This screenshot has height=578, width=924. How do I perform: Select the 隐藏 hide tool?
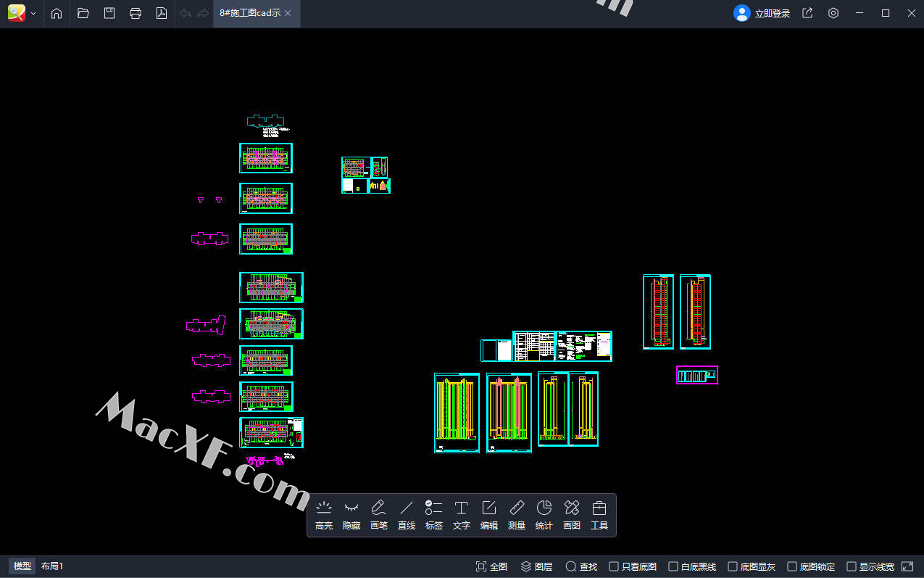[351, 515]
